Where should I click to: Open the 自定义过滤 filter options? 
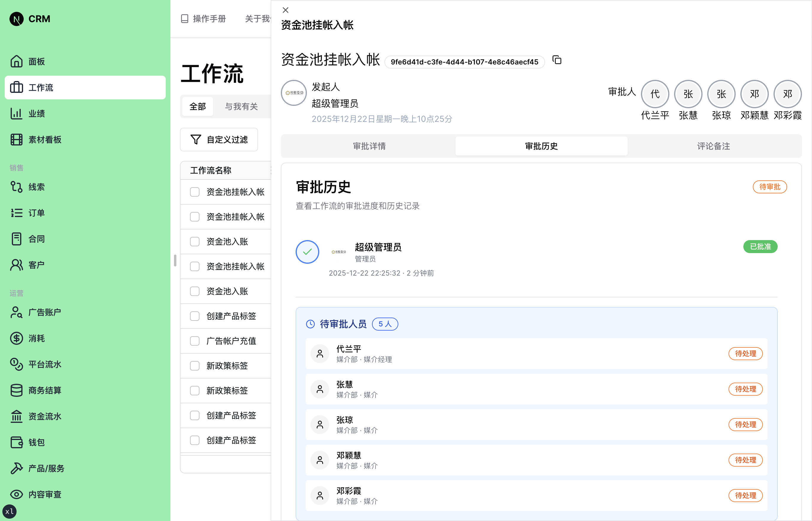pyautogui.click(x=219, y=139)
